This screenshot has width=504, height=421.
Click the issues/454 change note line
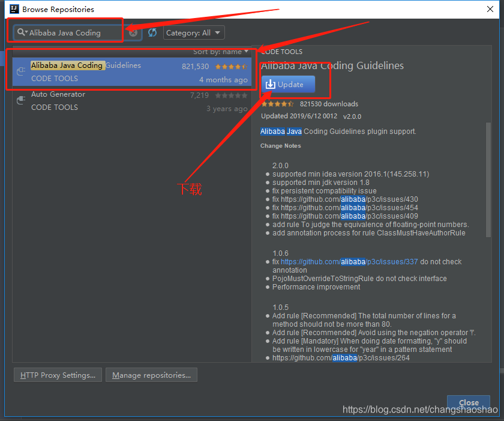tap(345, 207)
